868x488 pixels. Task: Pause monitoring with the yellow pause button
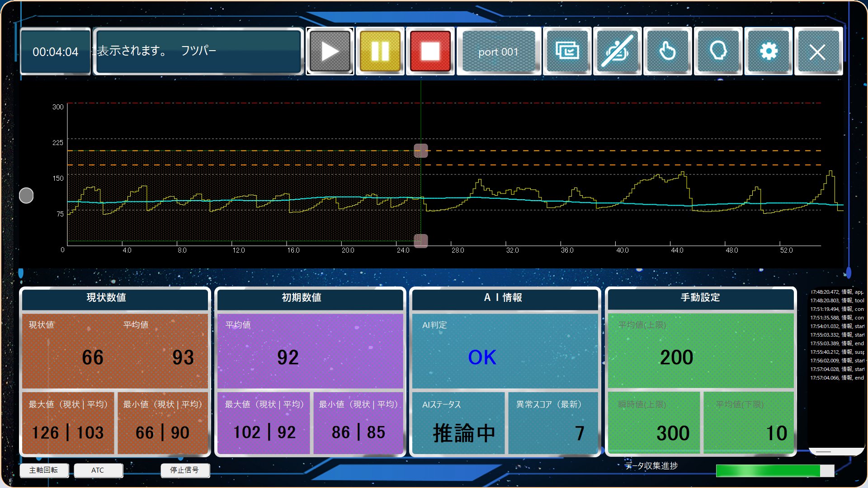pyautogui.click(x=380, y=52)
